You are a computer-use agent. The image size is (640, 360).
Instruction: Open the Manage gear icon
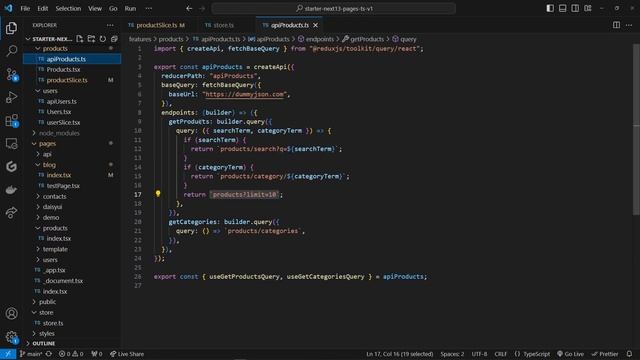coord(11,337)
